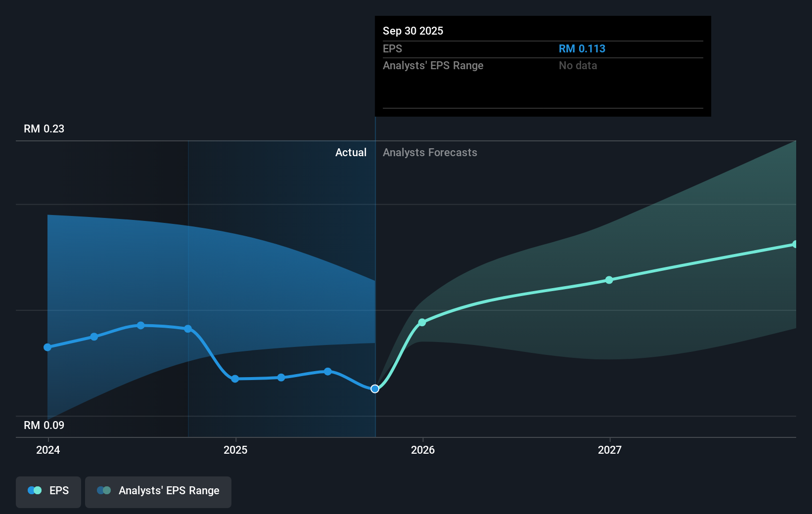Click the peak blue data point in mid-2024
812x514 pixels.
pos(141,325)
